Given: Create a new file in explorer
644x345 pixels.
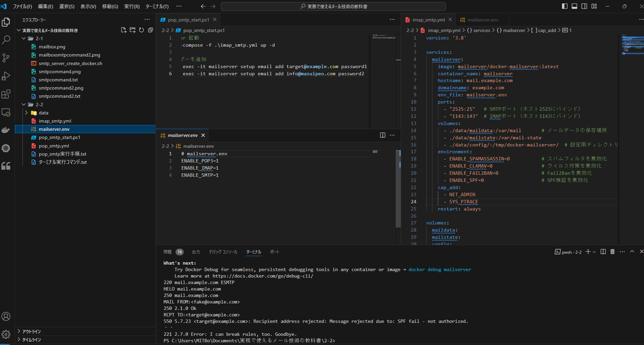Looking at the screenshot, I should [x=124, y=30].
